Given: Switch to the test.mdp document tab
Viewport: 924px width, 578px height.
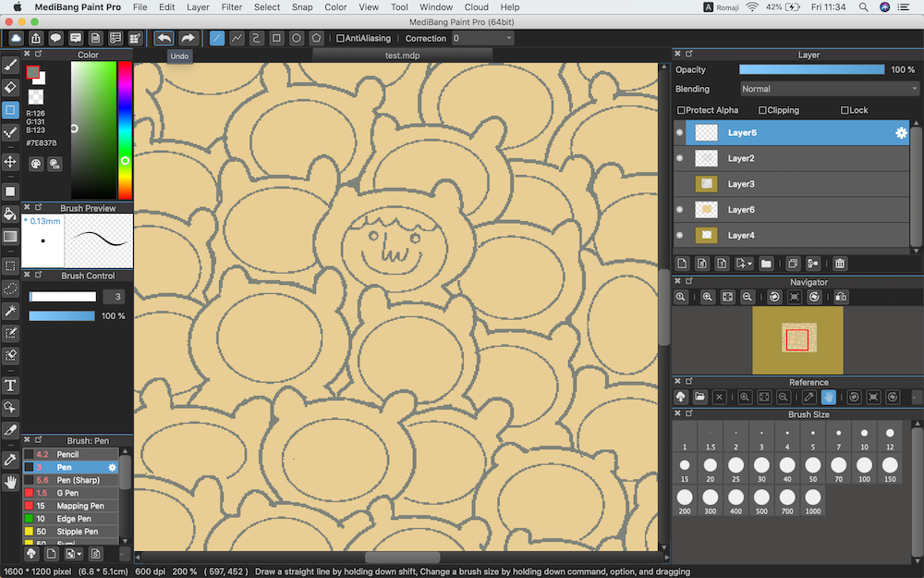Looking at the screenshot, I should coord(403,55).
